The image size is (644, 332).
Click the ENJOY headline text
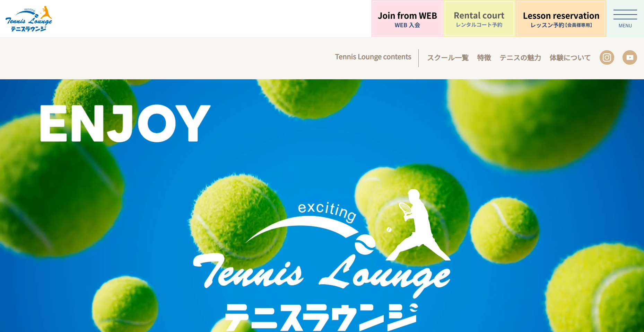(x=125, y=123)
